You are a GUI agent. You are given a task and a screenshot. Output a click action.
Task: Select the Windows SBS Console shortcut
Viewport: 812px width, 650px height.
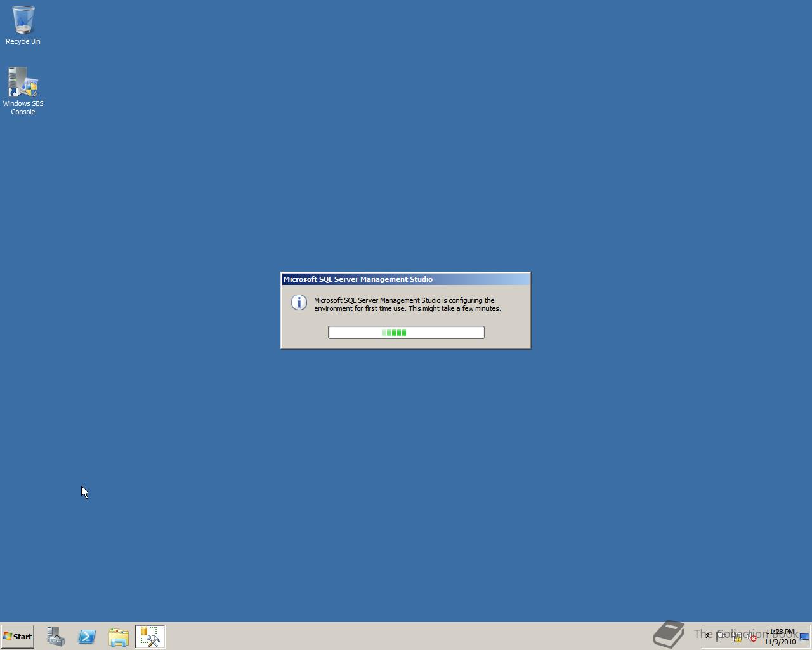point(23,91)
